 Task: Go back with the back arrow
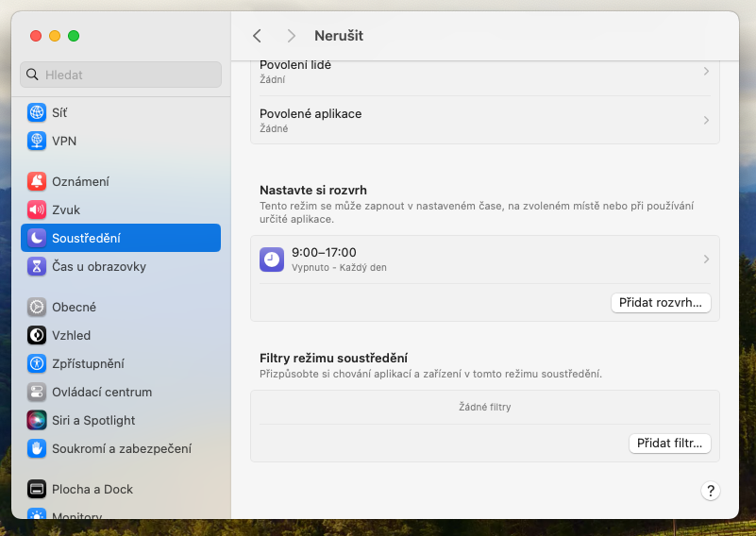tap(257, 36)
